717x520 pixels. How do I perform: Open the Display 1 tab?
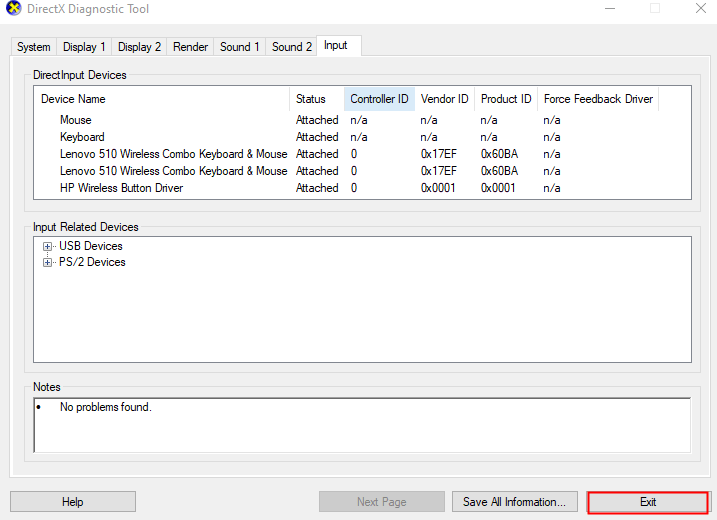coord(84,47)
